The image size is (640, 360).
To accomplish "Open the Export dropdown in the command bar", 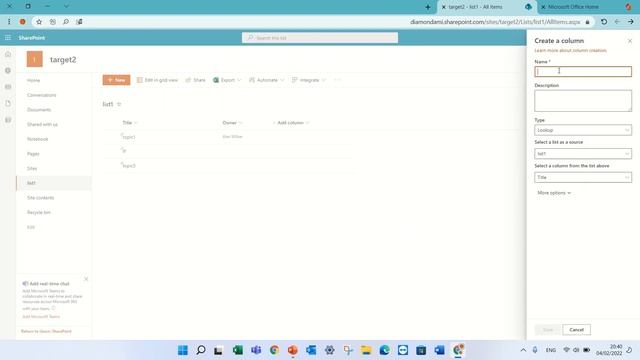I will click(x=227, y=80).
